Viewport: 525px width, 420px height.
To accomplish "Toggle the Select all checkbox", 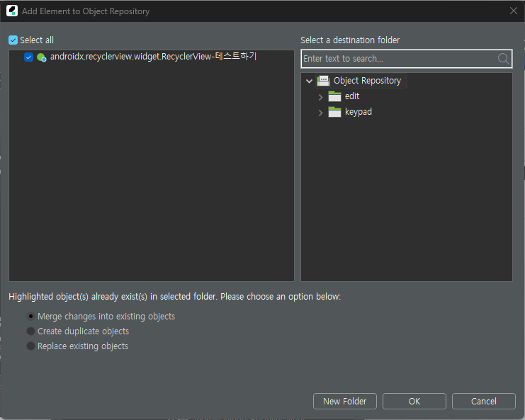I will click(x=13, y=40).
